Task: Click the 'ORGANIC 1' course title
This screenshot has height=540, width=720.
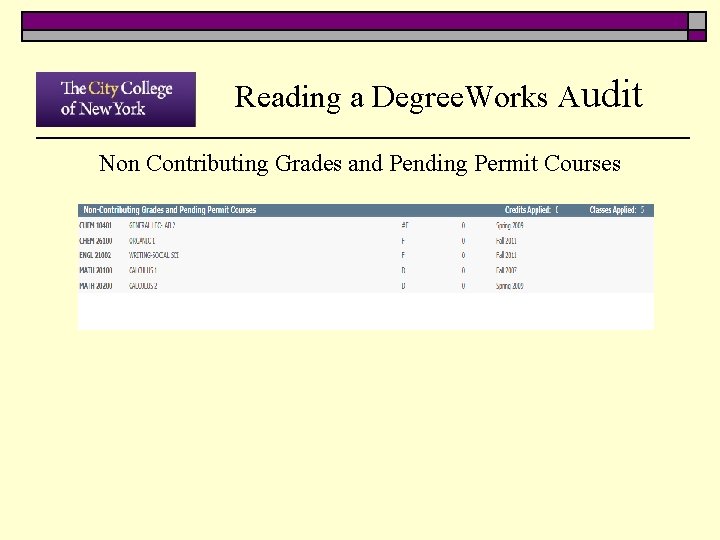Action: click(x=142, y=241)
